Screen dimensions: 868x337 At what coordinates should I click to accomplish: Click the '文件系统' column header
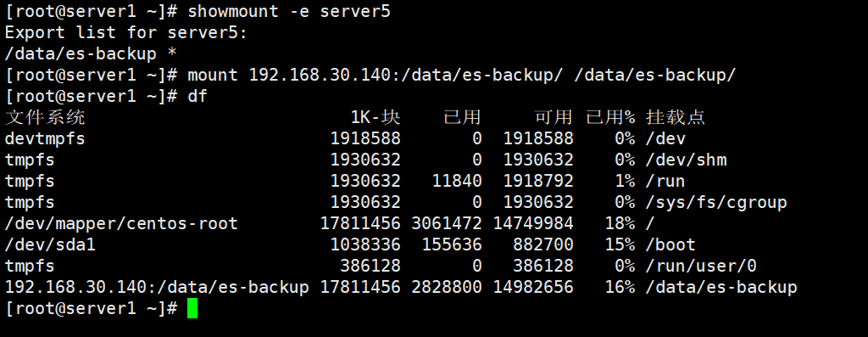tap(46, 117)
